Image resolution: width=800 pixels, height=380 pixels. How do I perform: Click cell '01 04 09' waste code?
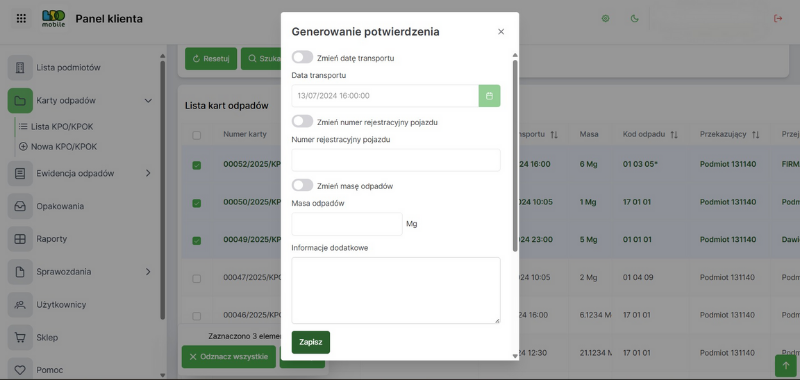pos(637,277)
